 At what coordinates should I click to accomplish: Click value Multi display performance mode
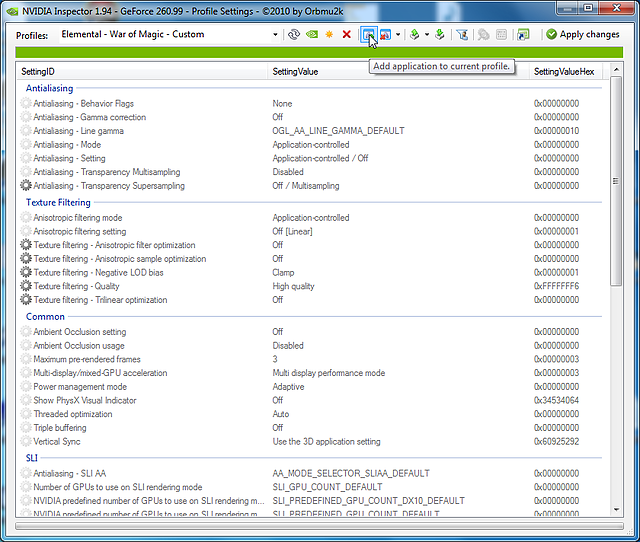(x=329, y=373)
